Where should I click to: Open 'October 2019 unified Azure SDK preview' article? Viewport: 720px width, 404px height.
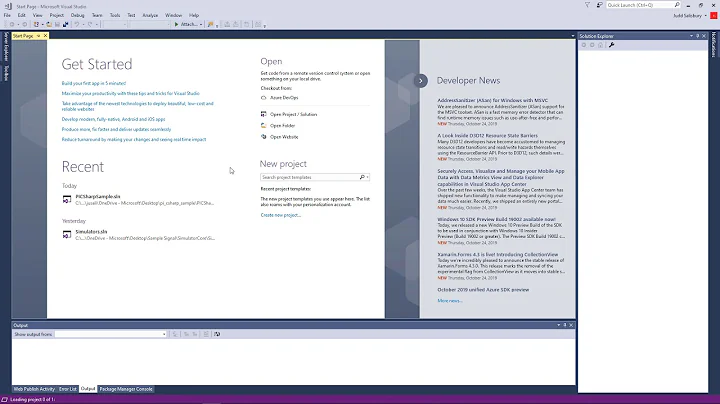[x=483, y=290]
